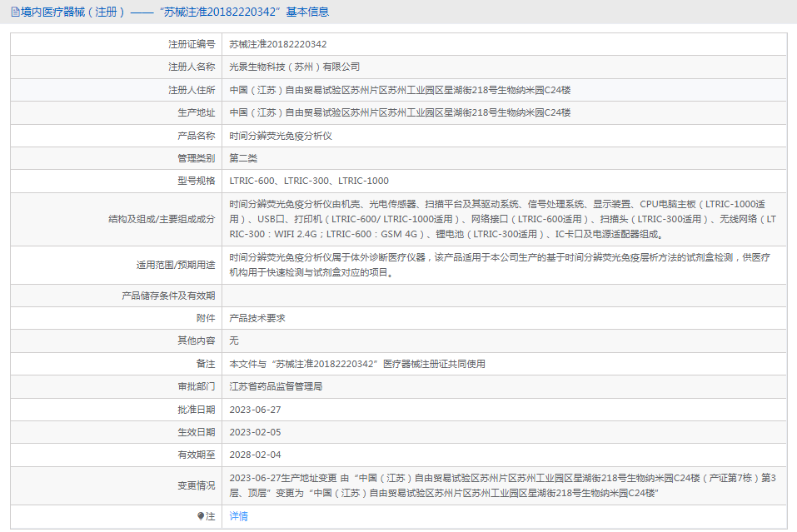This screenshot has width=797, height=532.
Task: Click the 生效日期 label cell
Action: pyautogui.click(x=117, y=432)
